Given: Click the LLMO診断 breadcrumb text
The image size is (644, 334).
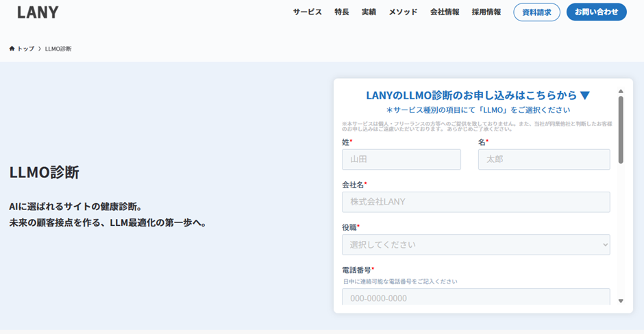Looking at the screenshot, I should (58, 49).
